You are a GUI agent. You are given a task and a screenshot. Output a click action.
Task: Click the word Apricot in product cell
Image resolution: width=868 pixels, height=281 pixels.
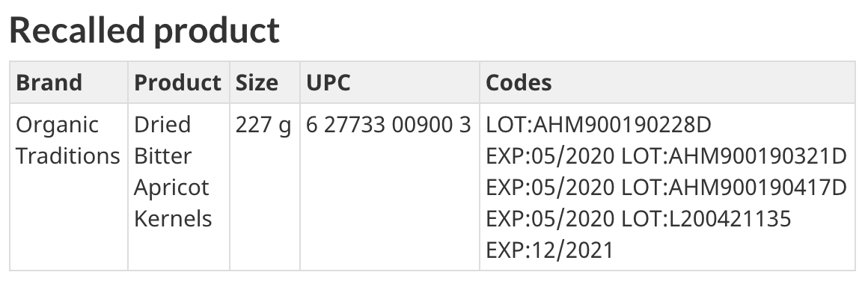click(x=171, y=188)
